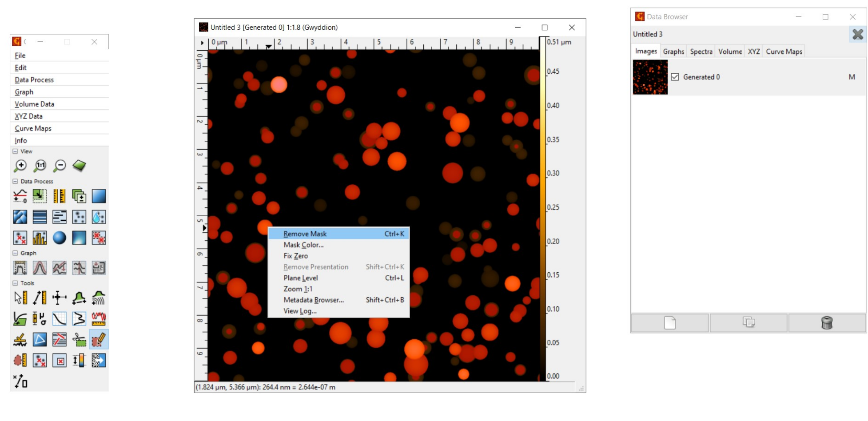Viewport: 868px width, 421px height.
Task: Collapse the View toolbox section
Action: click(x=15, y=151)
